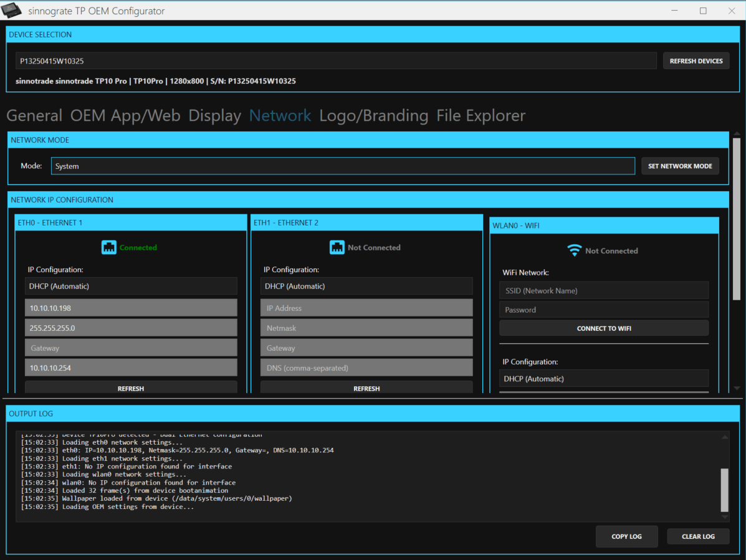Click the SET NETWORK MODE button
Viewport: 746px width, 560px height.
point(680,166)
